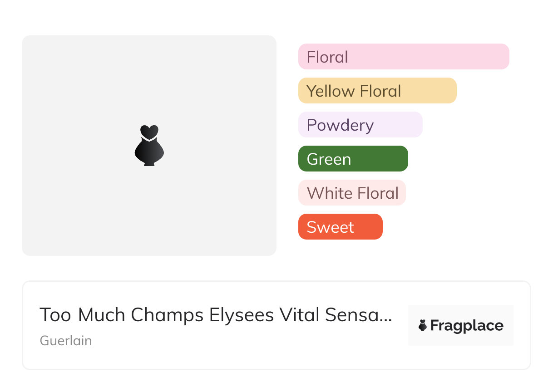Click the "Yellow Floral" text label
This screenshot has width=553, height=392.
coord(354,91)
